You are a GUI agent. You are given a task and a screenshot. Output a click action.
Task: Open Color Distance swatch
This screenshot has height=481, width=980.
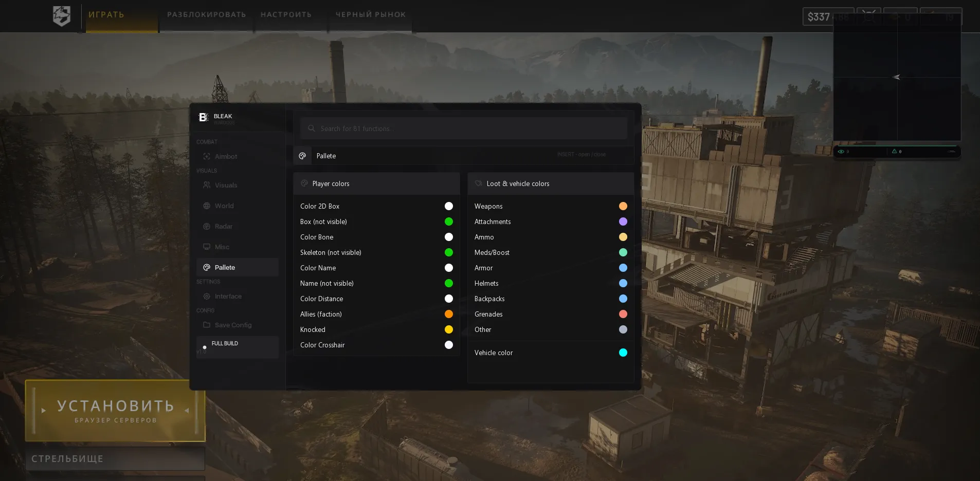(449, 299)
